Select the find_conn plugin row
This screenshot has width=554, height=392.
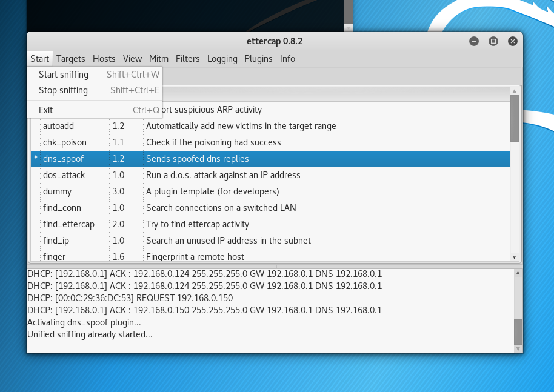271,208
